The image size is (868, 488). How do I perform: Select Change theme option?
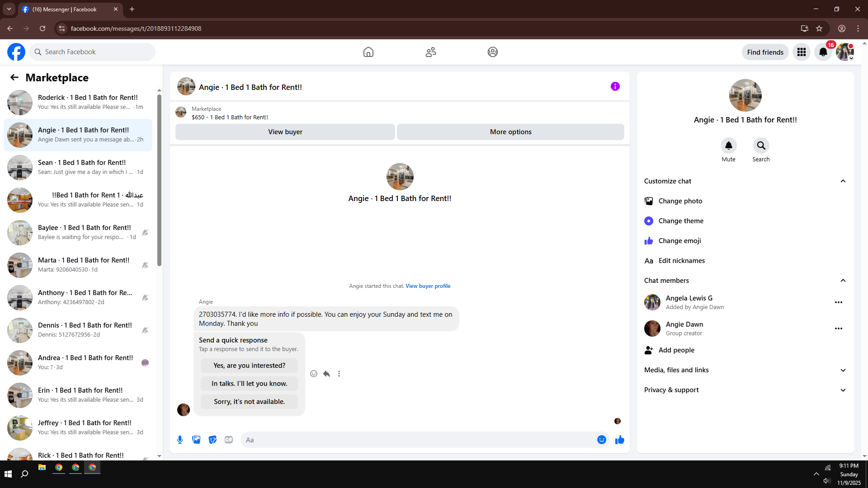(x=745, y=221)
